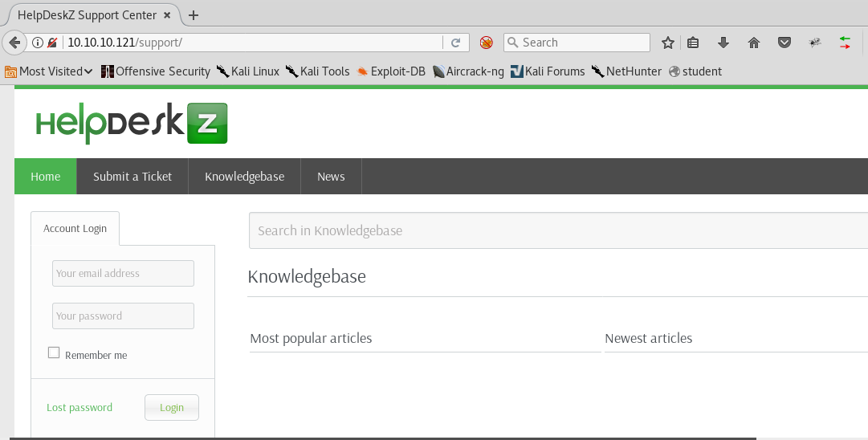Viewport: 868px width, 440px height.
Task: Click the site information icon in address bar
Action: click(37, 43)
